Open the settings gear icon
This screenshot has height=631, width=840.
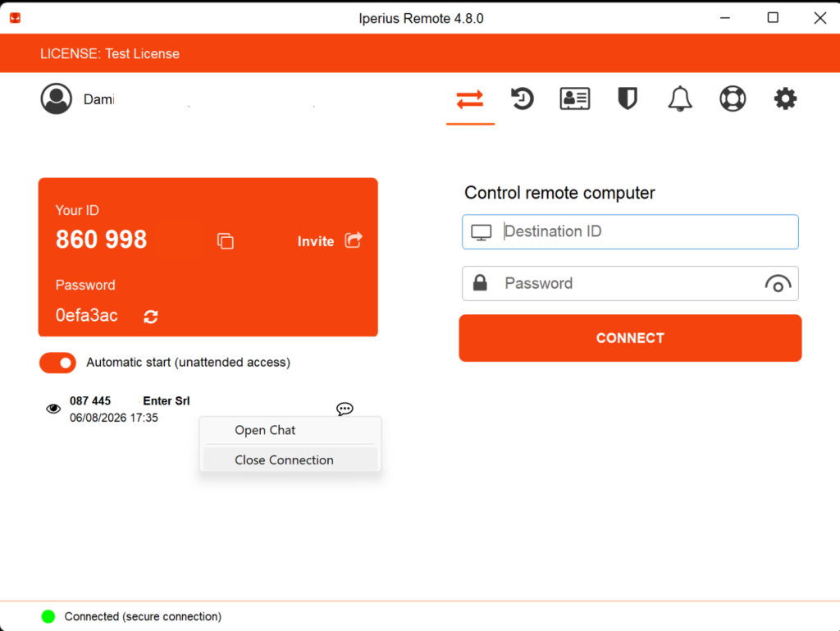pos(785,98)
